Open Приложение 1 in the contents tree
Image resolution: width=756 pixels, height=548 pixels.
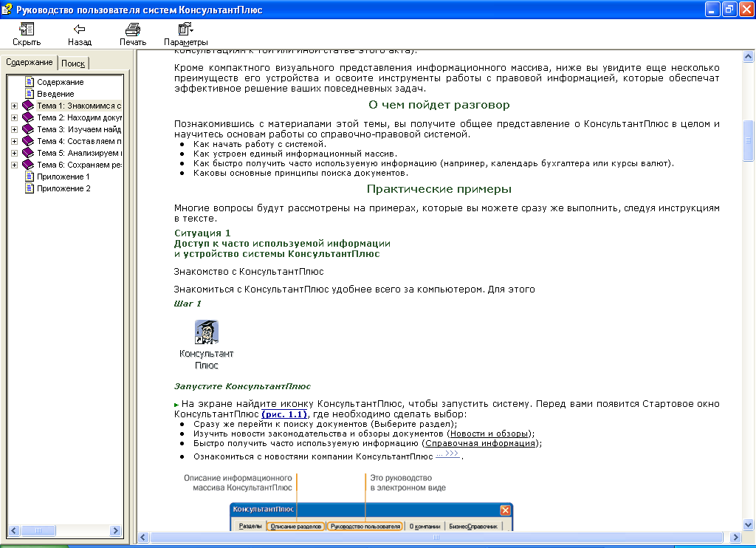pos(63,177)
